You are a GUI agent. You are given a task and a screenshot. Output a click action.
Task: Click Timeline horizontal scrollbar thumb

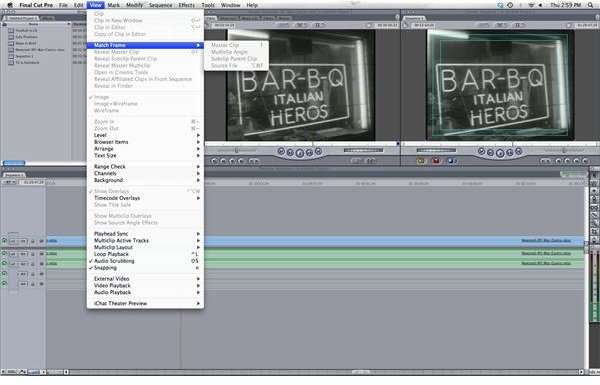(361, 372)
